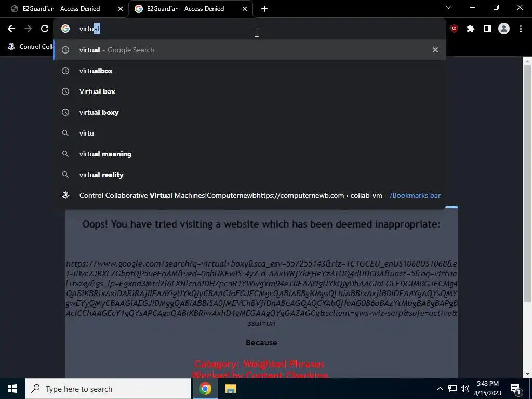Click the blocked Google search URL text

click(x=261, y=293)
